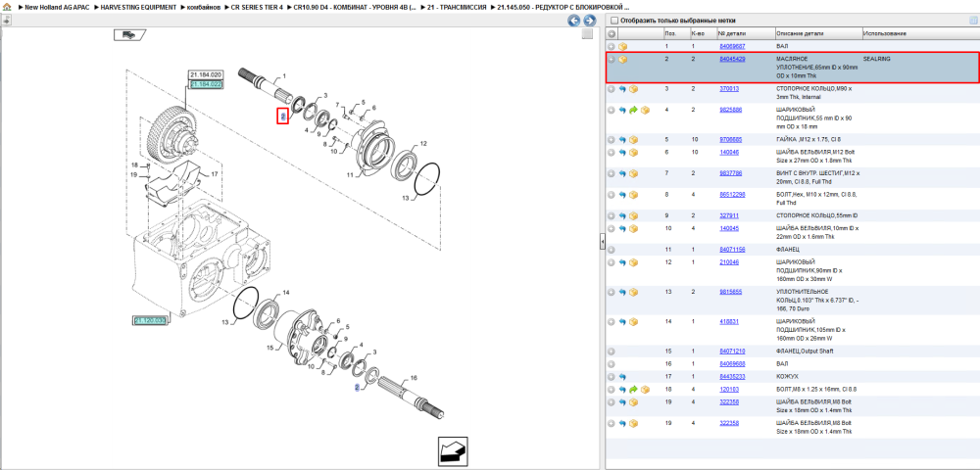Open the previous illustration with the left arrow
The height and width of the screenshot is (470, 980).
click(573, 21)
